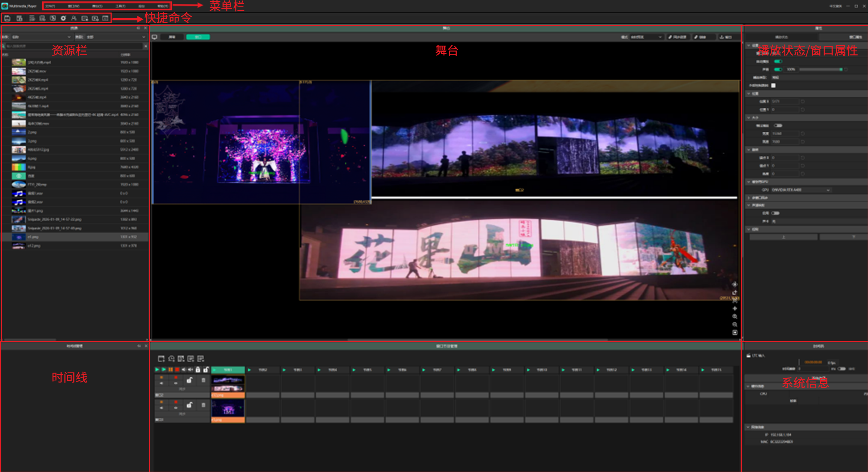This screenshot has height=472, width=868.
Task: Click the red stop-all button in program panel
Action: 177,370
